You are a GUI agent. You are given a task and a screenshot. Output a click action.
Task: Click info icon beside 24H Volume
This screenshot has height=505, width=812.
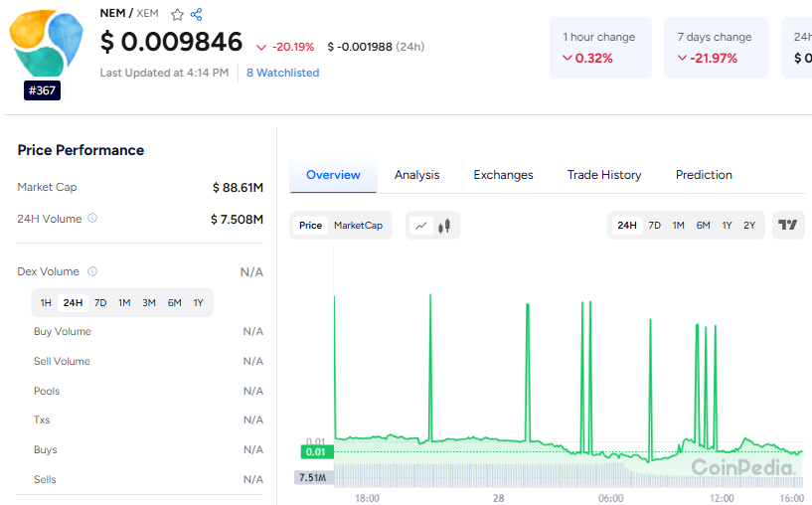coord(92,218)
